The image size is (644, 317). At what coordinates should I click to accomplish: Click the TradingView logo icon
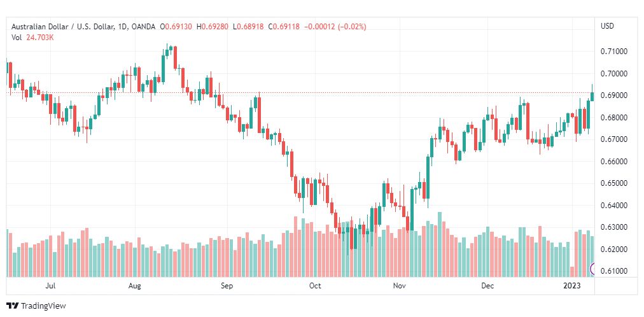[12, 306]
